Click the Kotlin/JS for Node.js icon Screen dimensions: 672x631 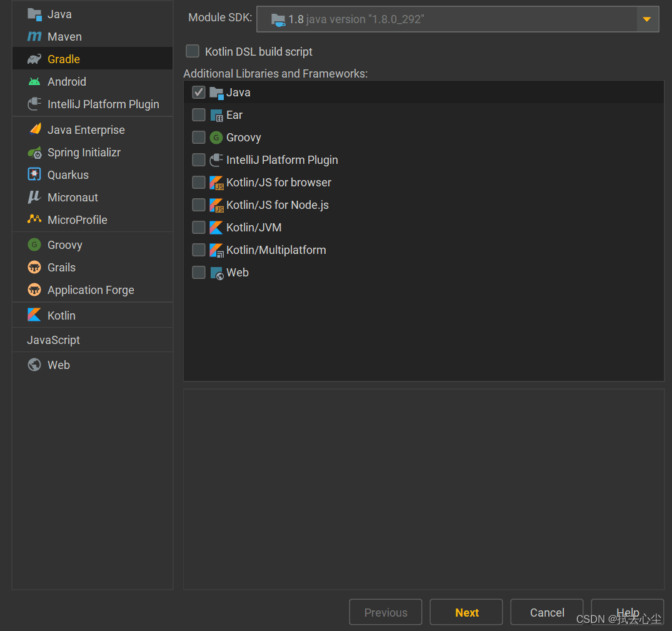pos(216,205)
